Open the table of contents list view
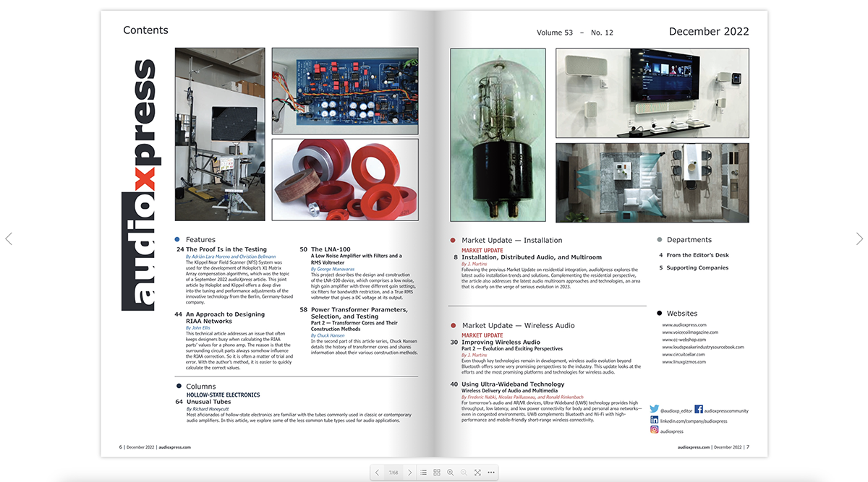 coord(424,473)
